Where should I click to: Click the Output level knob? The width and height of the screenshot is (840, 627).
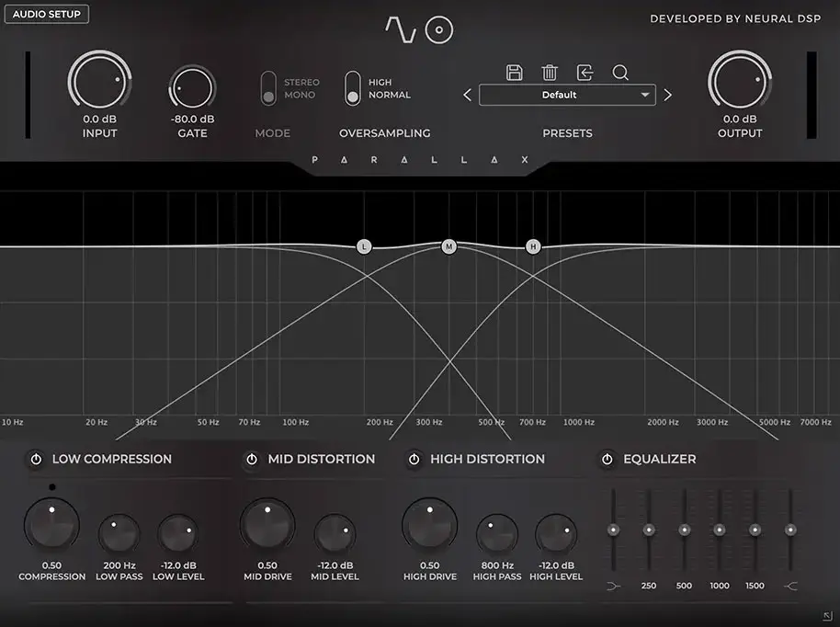[x=740, y=82]
